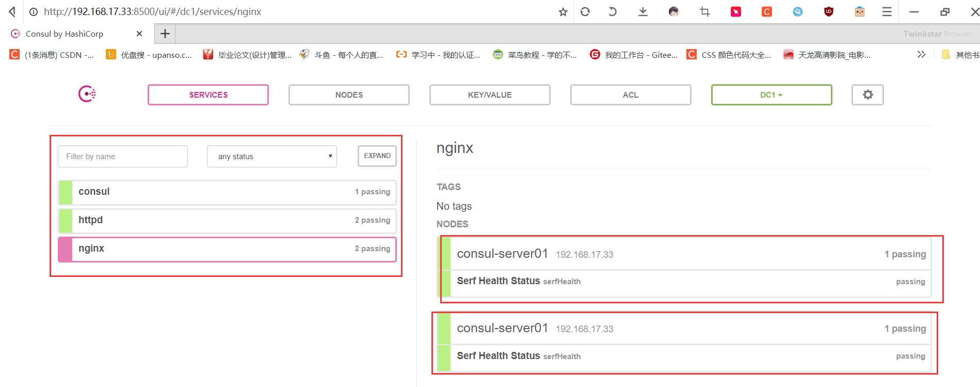
Task: Click the nginx service heading
Action: [455, 148]
